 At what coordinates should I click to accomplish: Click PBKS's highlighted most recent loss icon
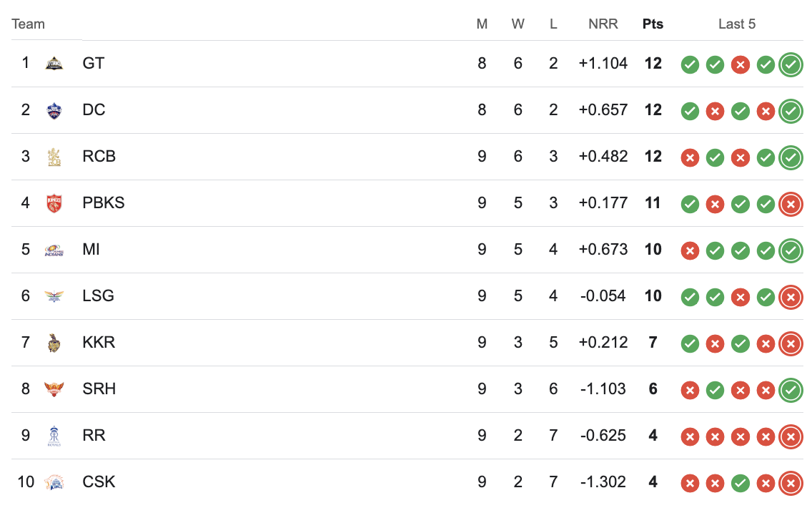(791, 204)
